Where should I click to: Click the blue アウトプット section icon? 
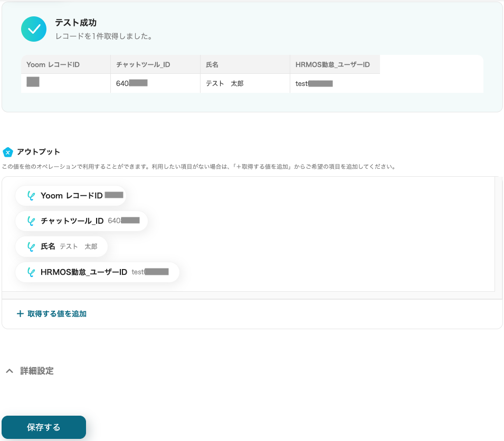pyautogui.click(x=8, y=152)
